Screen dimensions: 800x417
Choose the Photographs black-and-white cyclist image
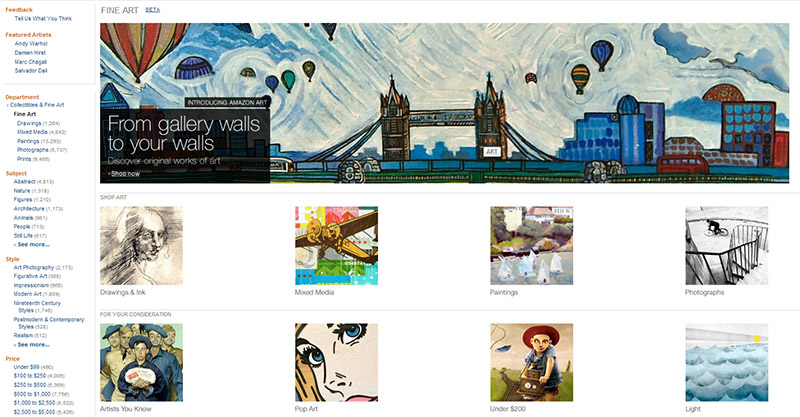pos(727,246)
